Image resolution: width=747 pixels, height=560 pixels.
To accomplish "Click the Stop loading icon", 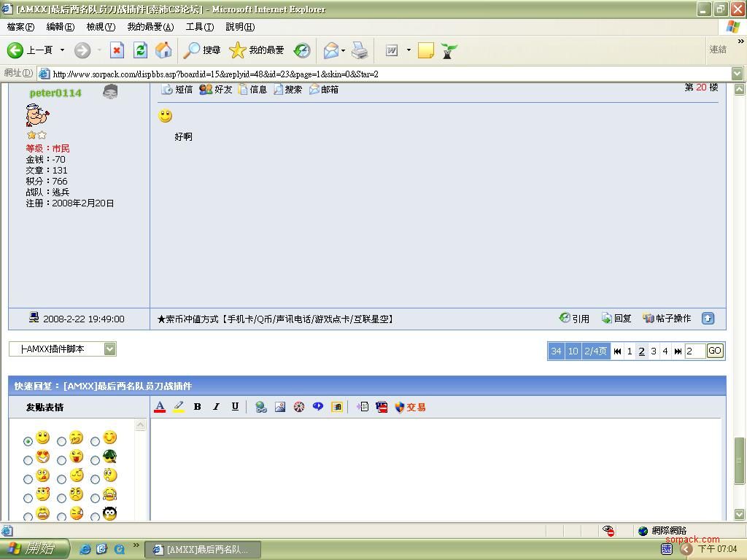I will (117, 50).
